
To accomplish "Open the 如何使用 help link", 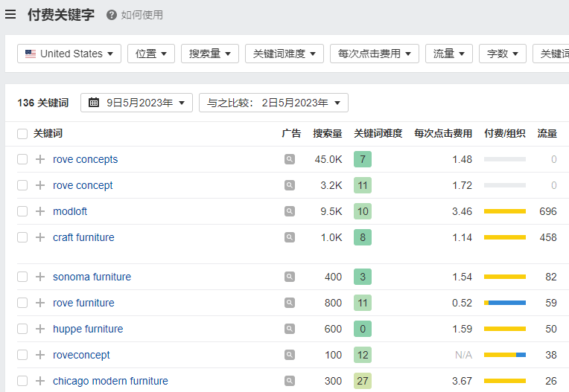I will 142,15.
